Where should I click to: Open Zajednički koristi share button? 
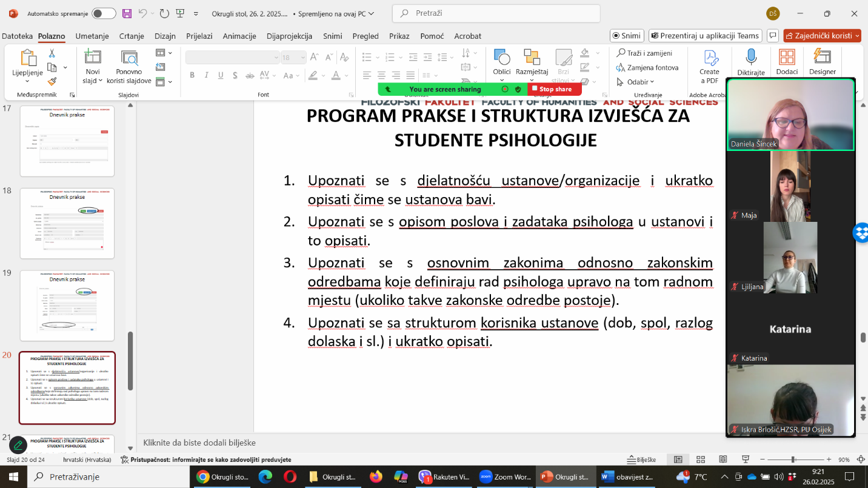pos(822,36)
